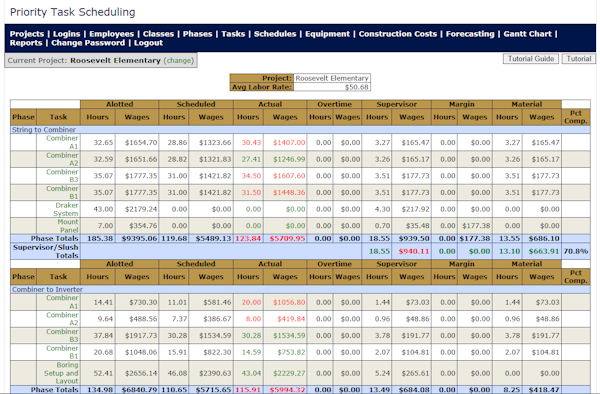This screenshot has height=394, width=600.
Task: Open the Forecasting section
Action: pyautogui.click(x=470, y=34)
